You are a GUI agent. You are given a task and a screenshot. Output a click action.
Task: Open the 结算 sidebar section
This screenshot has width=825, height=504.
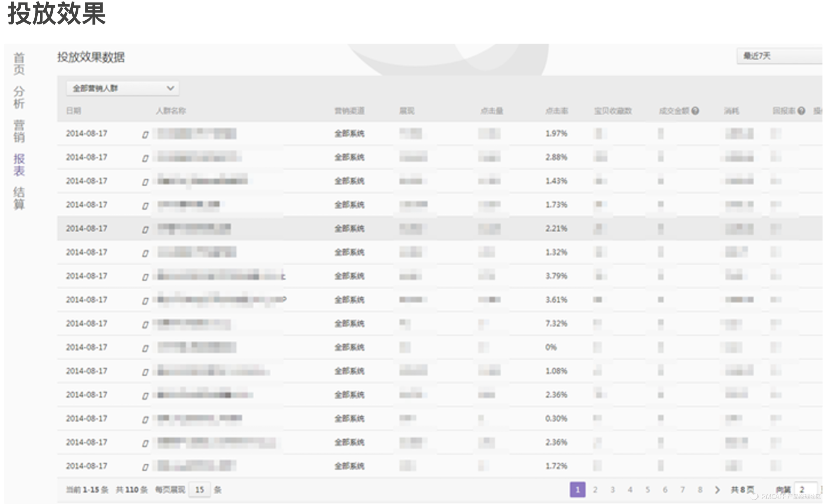[19, 198]
